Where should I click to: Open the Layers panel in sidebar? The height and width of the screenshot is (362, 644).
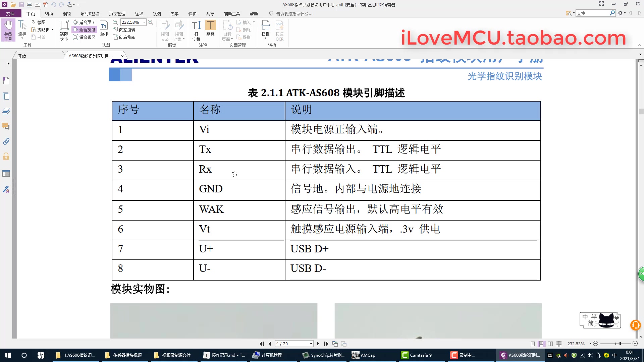(6, 111)
